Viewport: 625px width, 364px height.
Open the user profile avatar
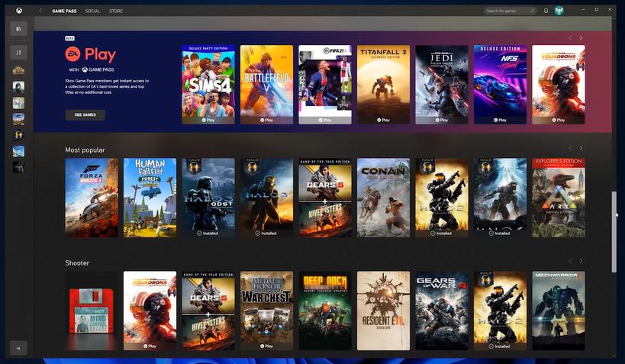tap(559, 11)
